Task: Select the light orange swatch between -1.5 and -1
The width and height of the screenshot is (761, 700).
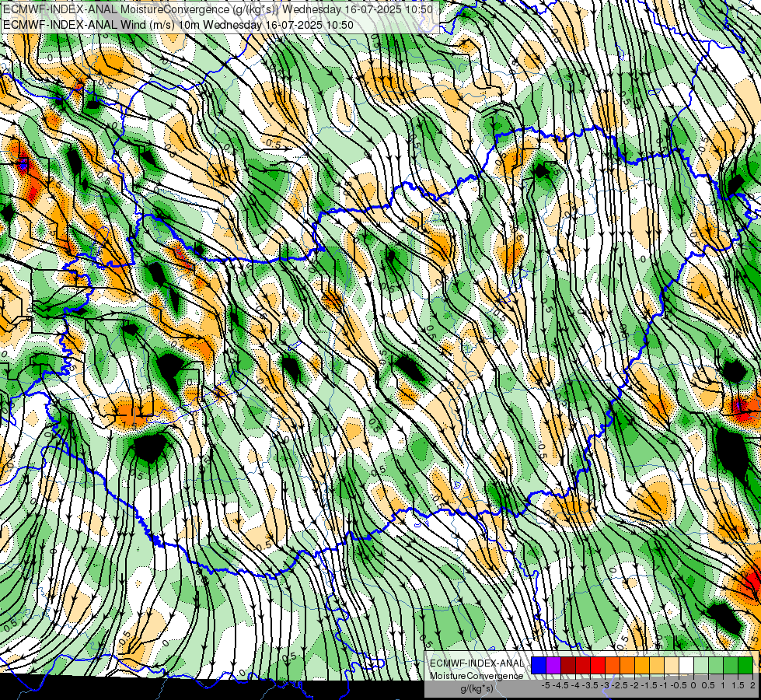Action: 657,665
